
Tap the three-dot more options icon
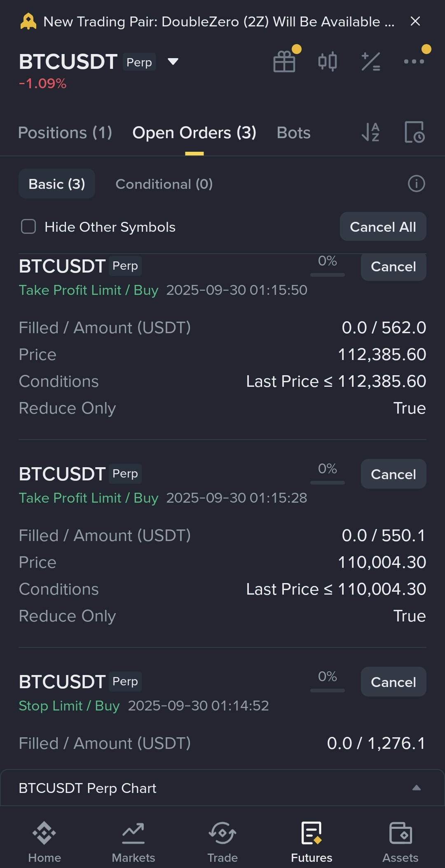coord(414,62)
